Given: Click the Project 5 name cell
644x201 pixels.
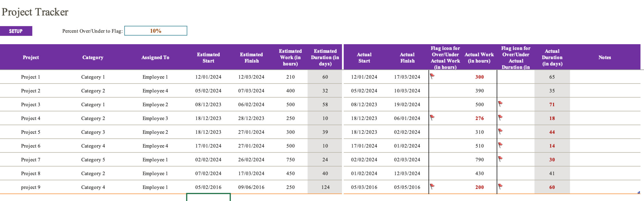Looking at the screenshot, I should click(x=31, y=132).
